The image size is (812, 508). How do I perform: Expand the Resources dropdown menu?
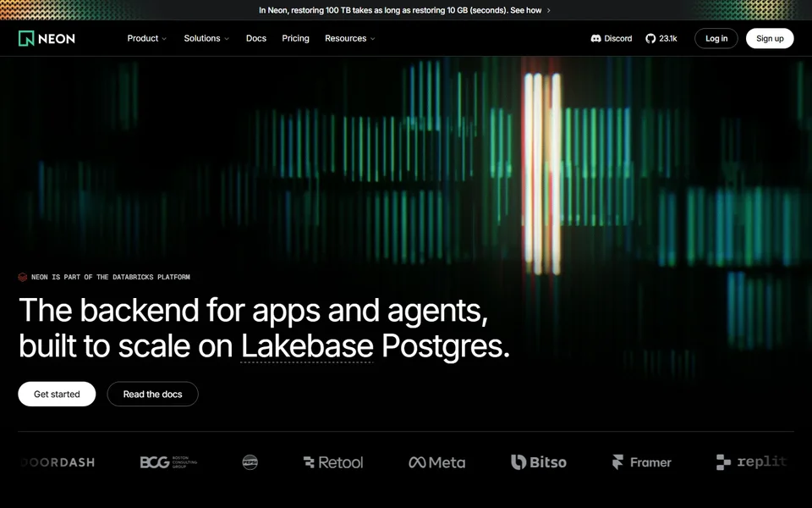[349, 38]
